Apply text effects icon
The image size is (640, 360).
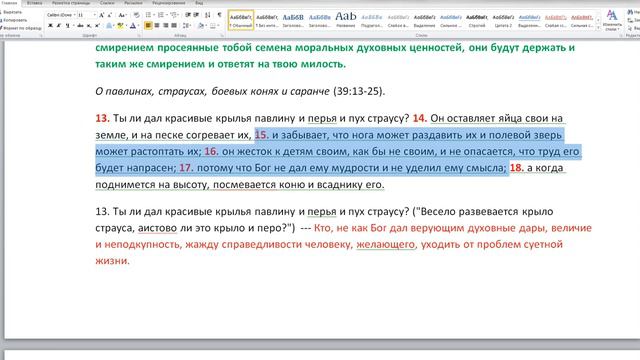(109, 26)
